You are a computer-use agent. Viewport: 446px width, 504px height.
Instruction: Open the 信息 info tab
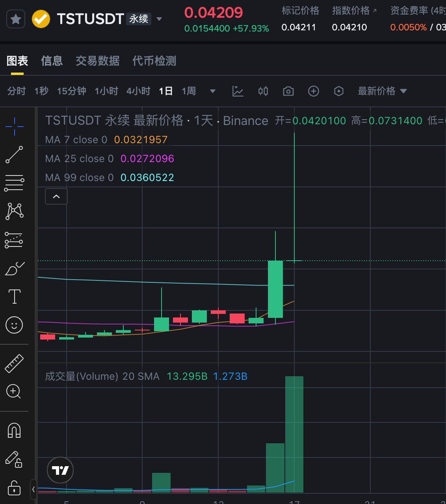(52, 61)
